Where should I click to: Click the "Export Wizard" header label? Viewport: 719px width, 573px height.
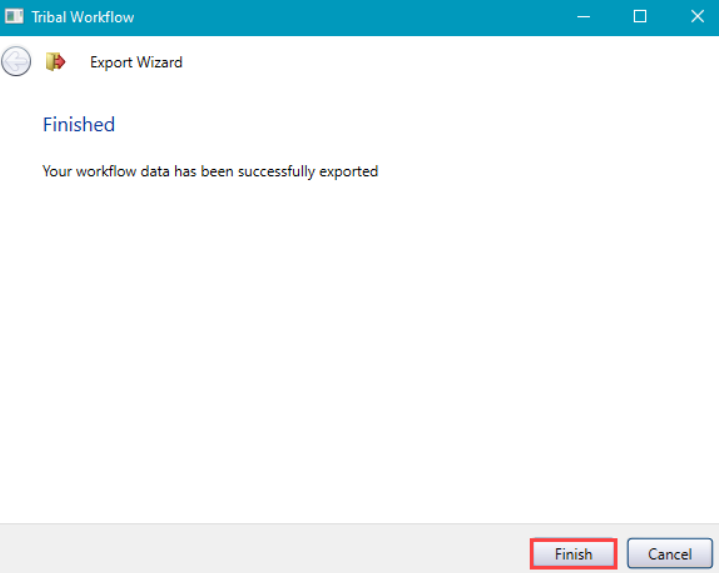[x=136, y=62]
